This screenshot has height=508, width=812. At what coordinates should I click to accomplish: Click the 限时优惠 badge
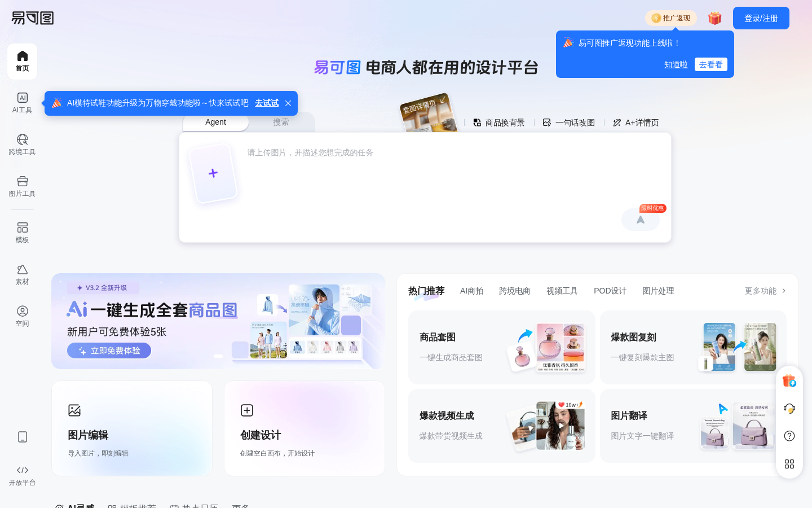click(x=653, y=208)
